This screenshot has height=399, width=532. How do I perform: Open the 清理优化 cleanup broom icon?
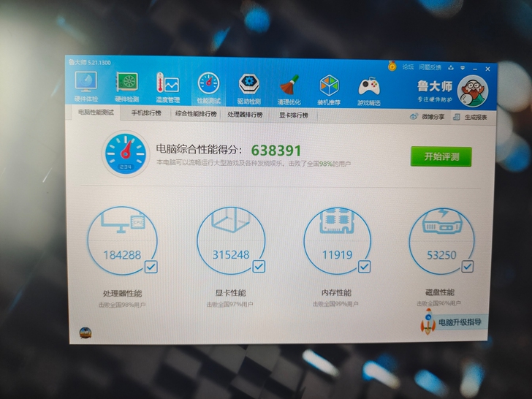pos(289,89)
